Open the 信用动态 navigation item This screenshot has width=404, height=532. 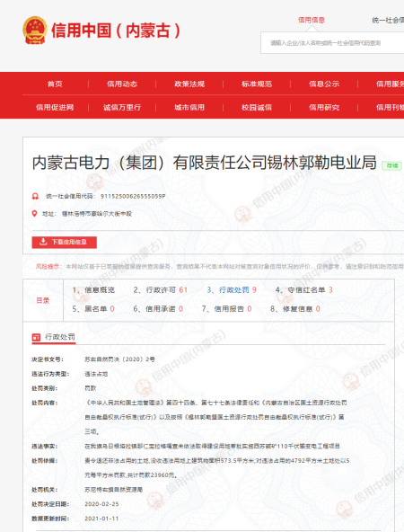[122, 84]
